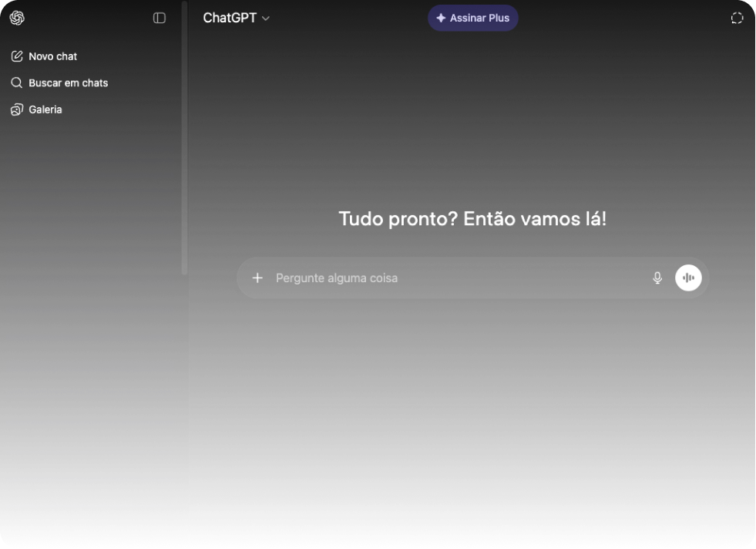
Task: Open the Buscar em chats sidebar item
Action: 68,83
